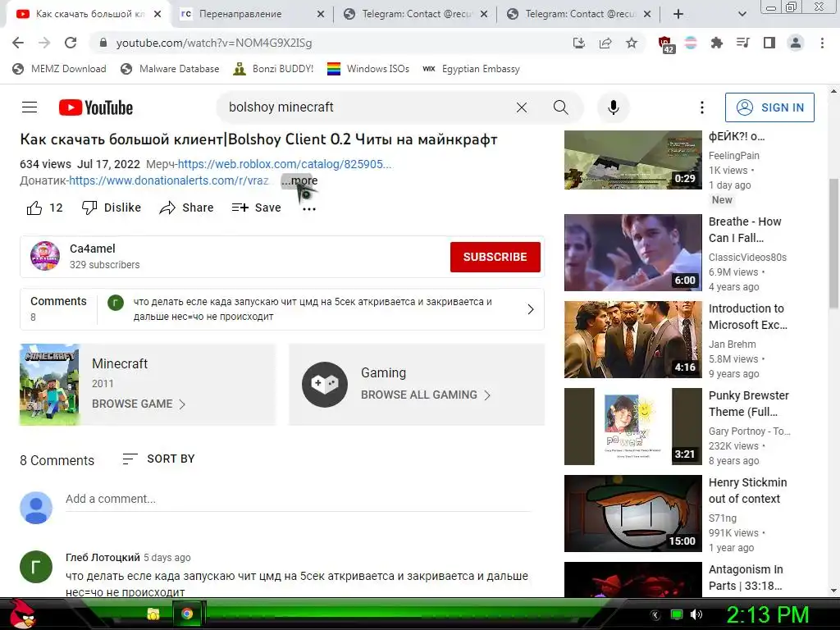The image size is (840, 630).
Task: Open the Malware Database bookmark
Action: coord(170,69)
